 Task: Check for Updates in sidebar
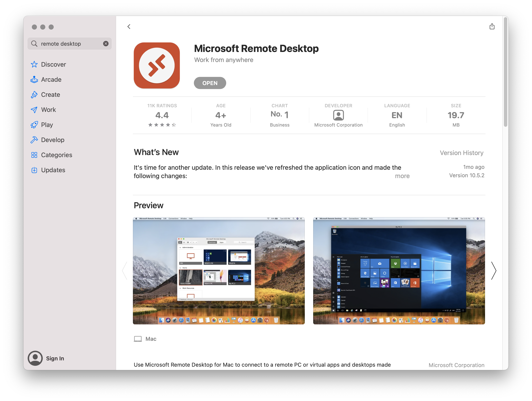[x=53, y=170]
